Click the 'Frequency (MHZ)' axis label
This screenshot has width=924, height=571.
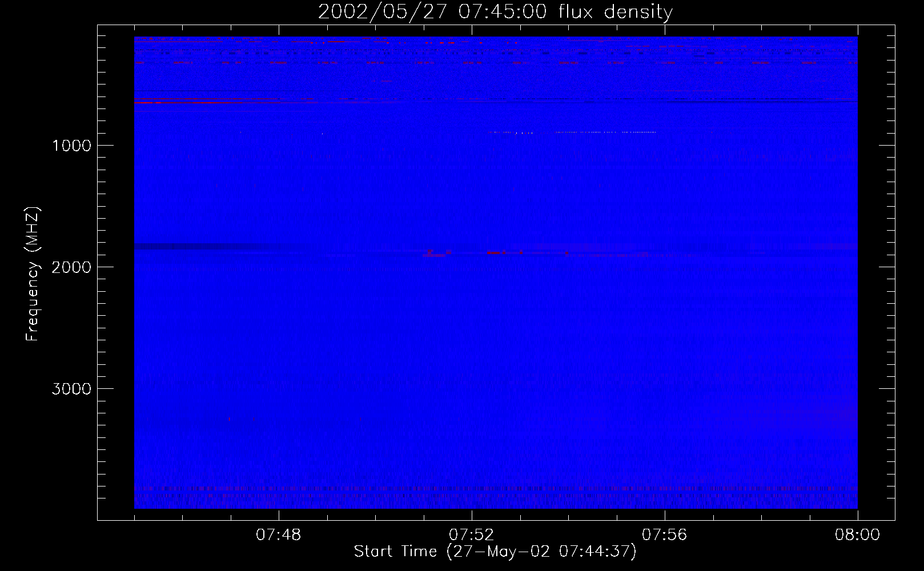pyautogui.click(x=33, y=274)
